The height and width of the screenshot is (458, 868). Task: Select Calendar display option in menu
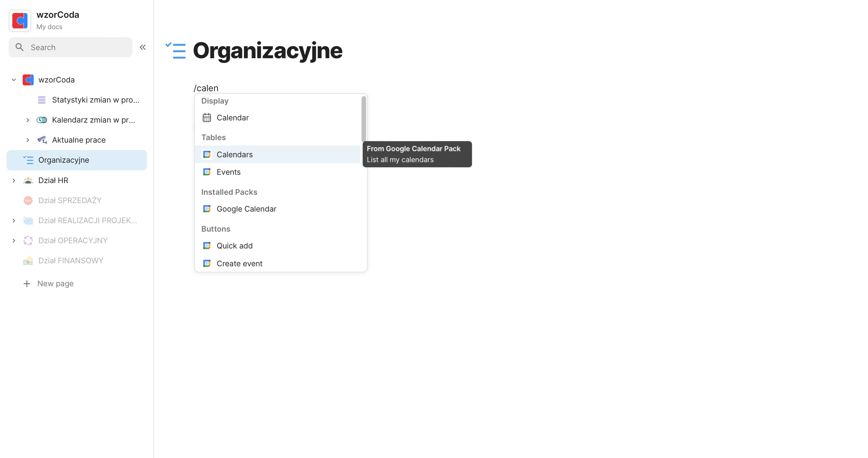click(x=232, y=117)
